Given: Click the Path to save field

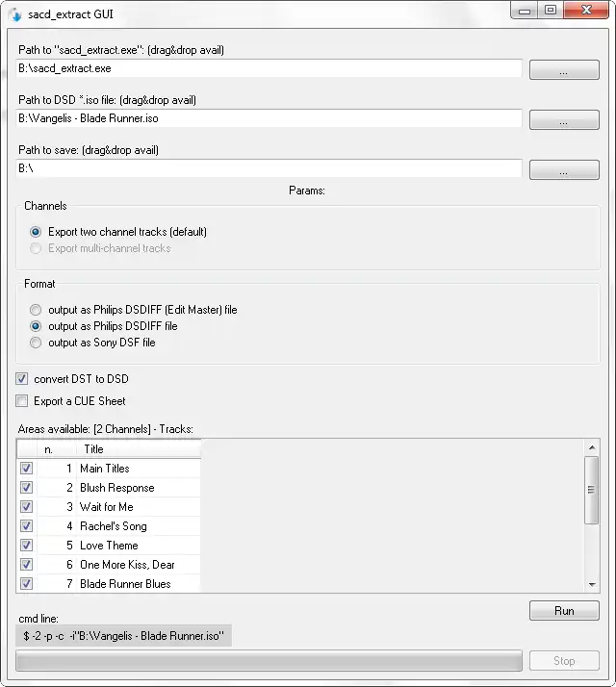Looking at the screenshot, I should point(269,168).
